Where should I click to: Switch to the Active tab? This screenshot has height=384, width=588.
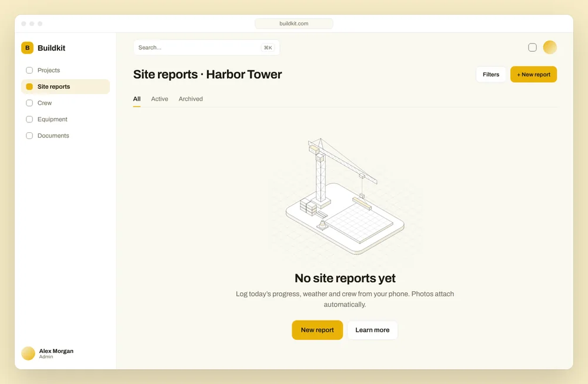[x=159, y=99]
